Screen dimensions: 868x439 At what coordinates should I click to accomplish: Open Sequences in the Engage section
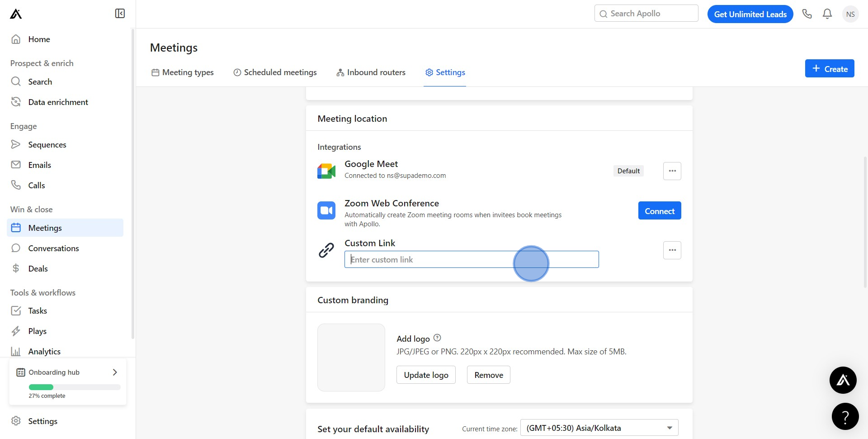(x=65, y=145)
